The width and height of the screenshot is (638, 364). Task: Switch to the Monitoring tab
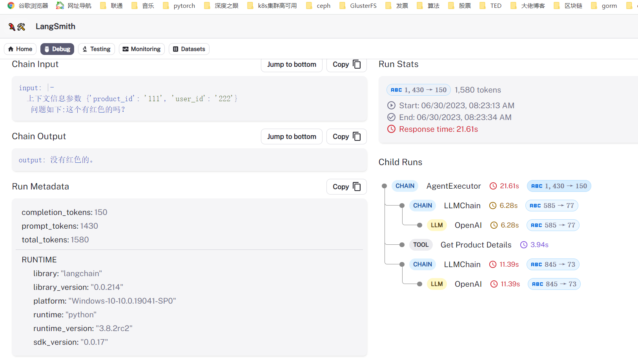142,49
